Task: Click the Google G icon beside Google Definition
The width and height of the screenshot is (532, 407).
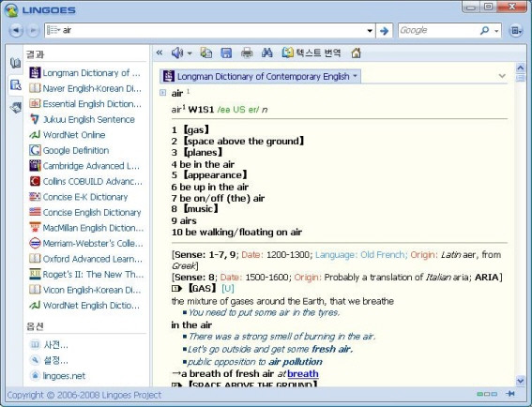Action: point(35,150)
